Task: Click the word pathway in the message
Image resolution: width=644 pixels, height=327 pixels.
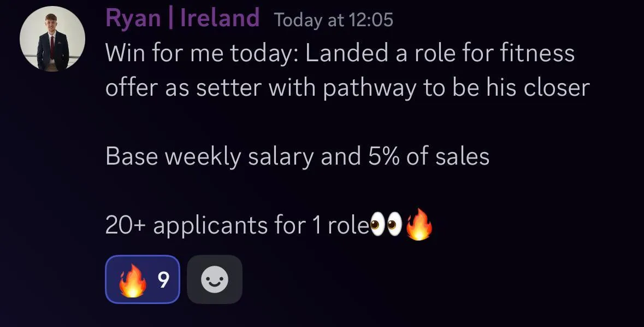Action: pyautogui.click(x=369, y=88)
